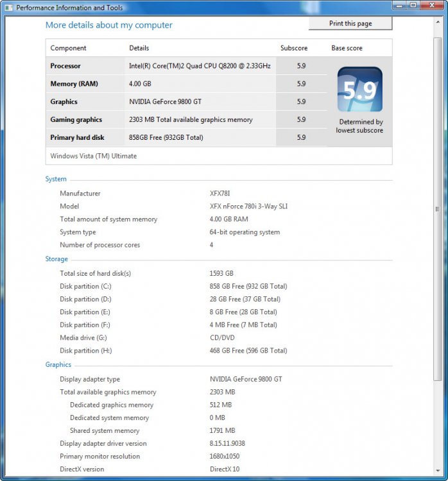This screenshot has width=448, height=481.
Task: Click the Storage section heading
Action: [56, 259]
